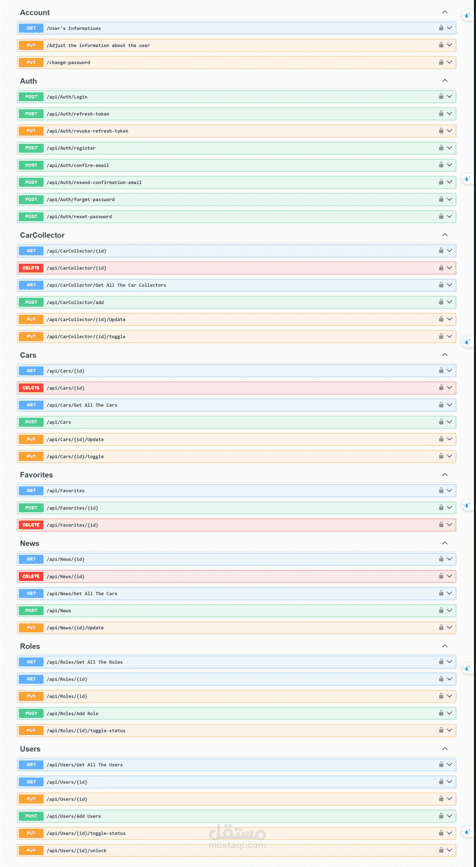Collapse the Account section using its arrow
Viewport: 476px width, 867px height.
tap(444, 12)
